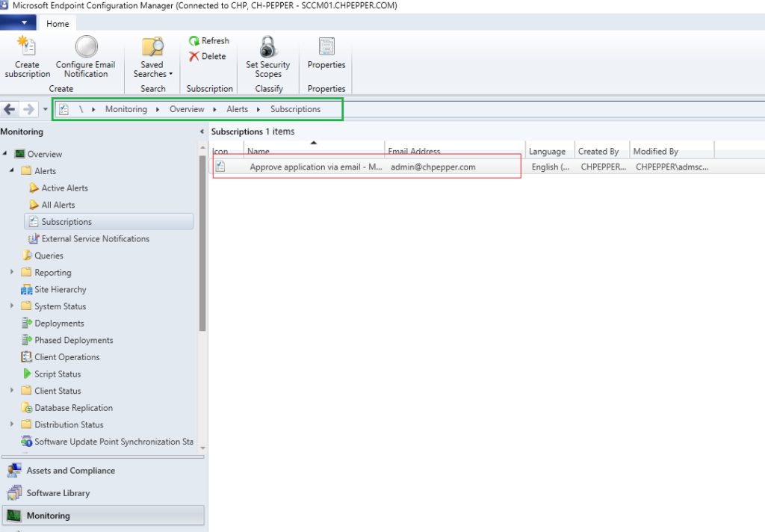The height and width of the screenshot is (532, 765).
Task: Expand the breadcrumb arrow after Monitoring
Action: coord(158,109)
